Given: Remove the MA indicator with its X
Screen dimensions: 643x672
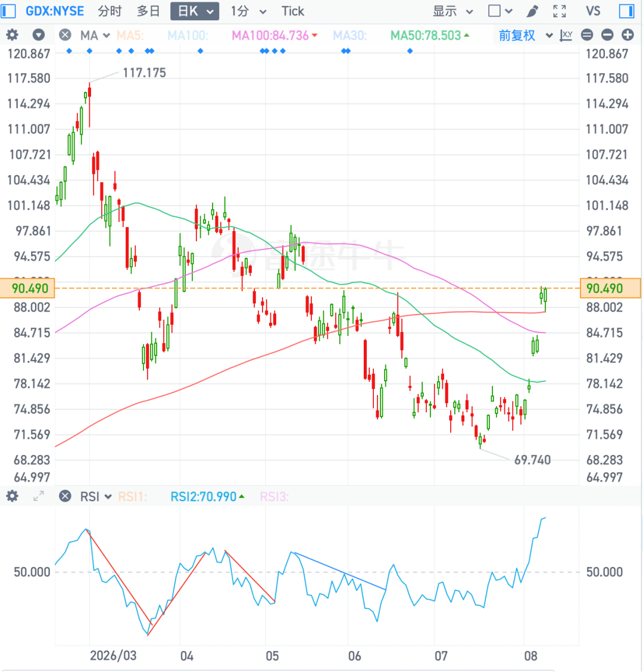Looking at the screenshot, I should [65, 35].
